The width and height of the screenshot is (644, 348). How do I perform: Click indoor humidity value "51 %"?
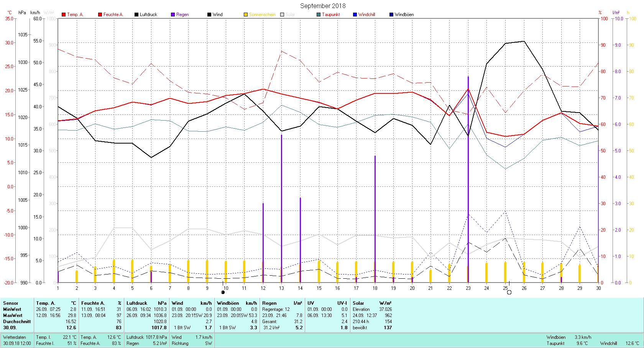click(x=72, y=343)
